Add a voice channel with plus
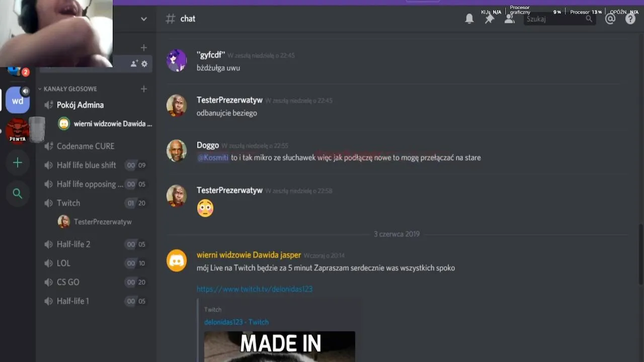This screenshot has width=644, height=362. click(x=144, y=89)
